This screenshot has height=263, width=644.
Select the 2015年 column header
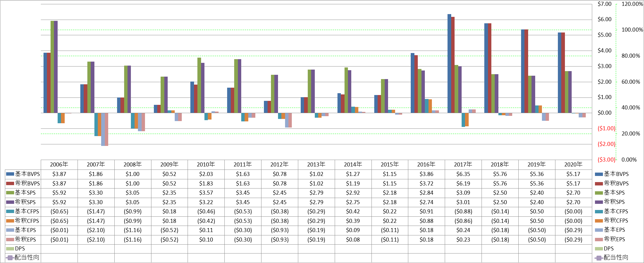coord(390,165)
